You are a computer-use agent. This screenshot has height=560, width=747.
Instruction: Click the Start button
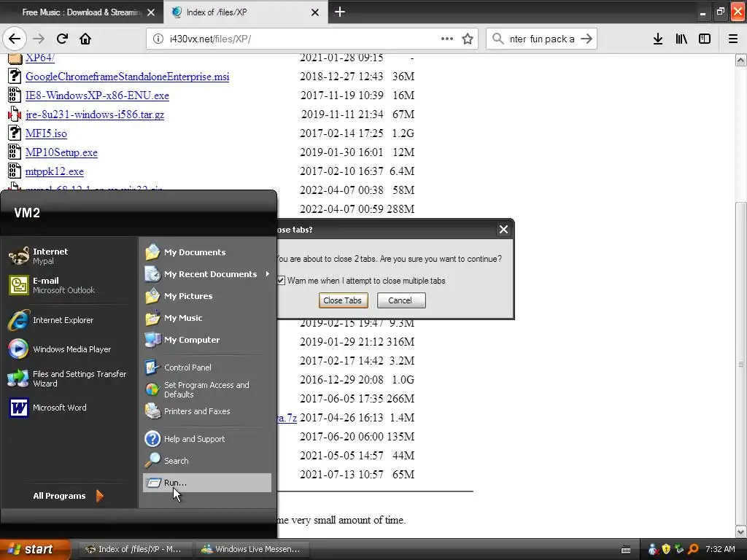[35, 549]
